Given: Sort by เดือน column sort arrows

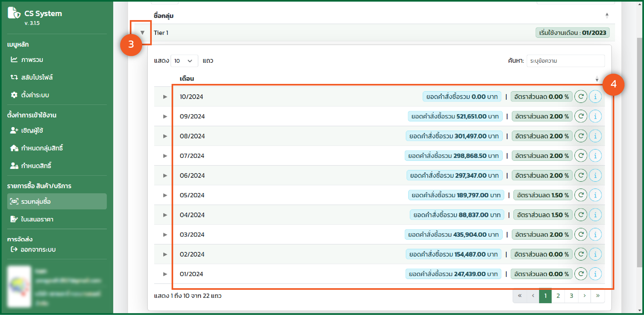Looking at the screenshot, I should pyautogui.click(x=597, y=79).
